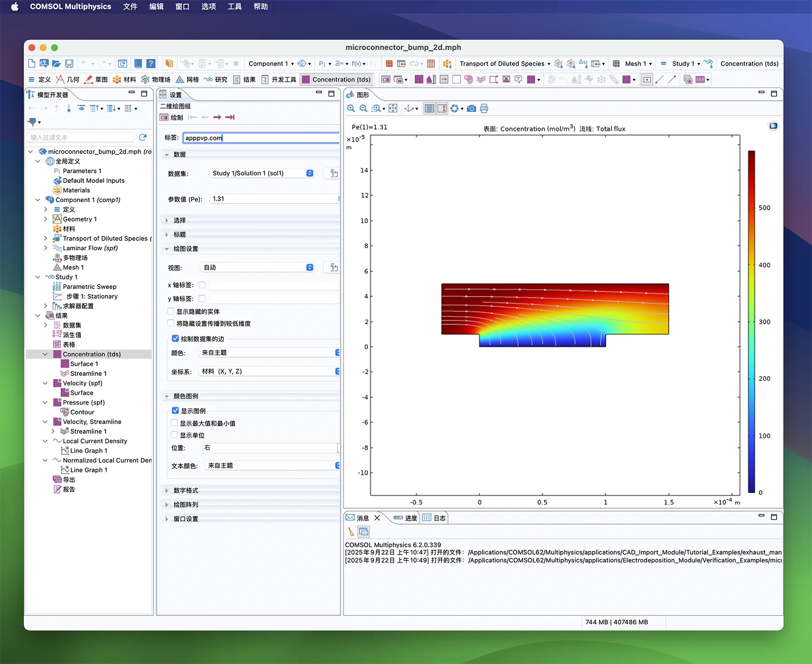Viewport: 812px width, 664px height.
Task: Enable the y-axis label checkbox
Action: coord(202,299)
